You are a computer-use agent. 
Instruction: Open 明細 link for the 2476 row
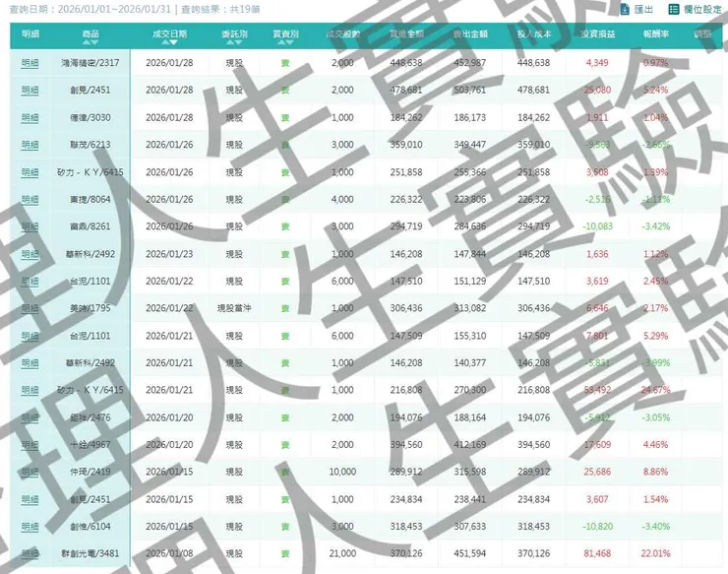(30, 417)
